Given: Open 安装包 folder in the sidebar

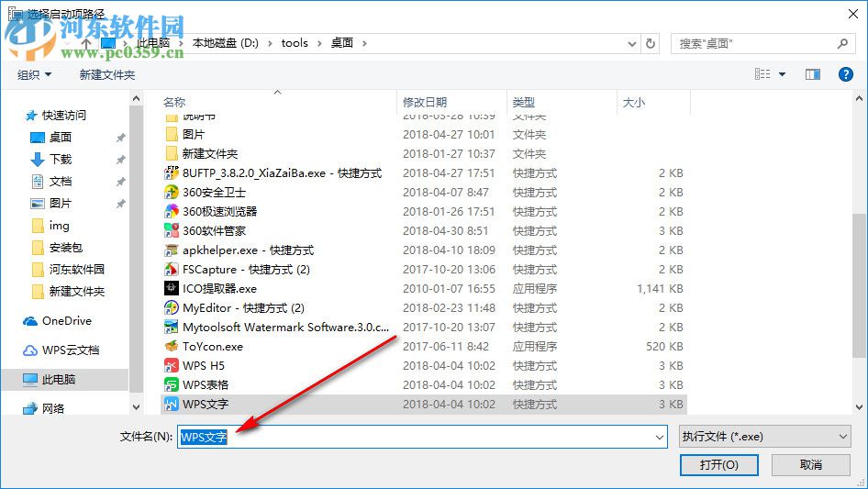Looking at the screenshot, I should (65, 248).
